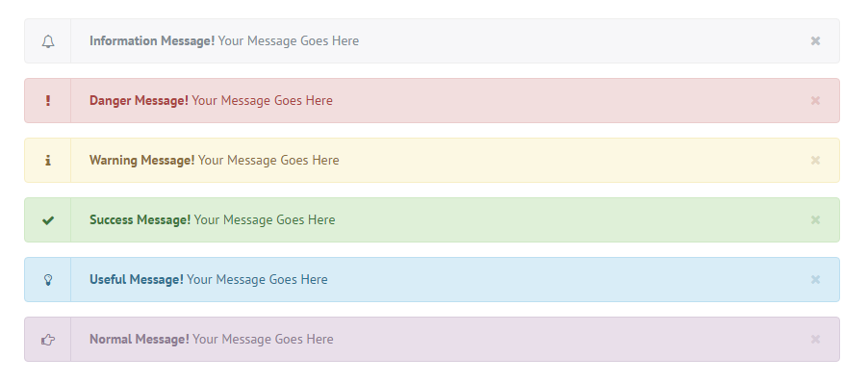Click 'Your Message Goes Here' in blue alert
Viewport: 868px width, 383px height.
click(257, 280)
